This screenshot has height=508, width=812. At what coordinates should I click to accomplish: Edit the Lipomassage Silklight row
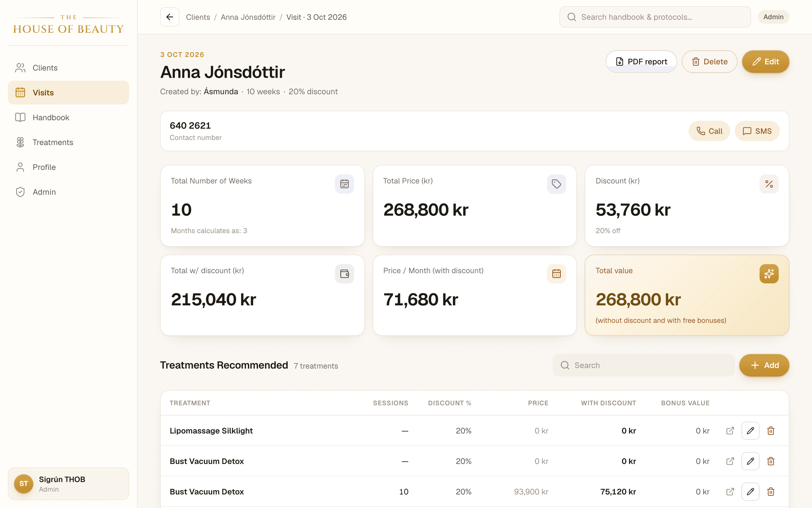tap(751, 431)
